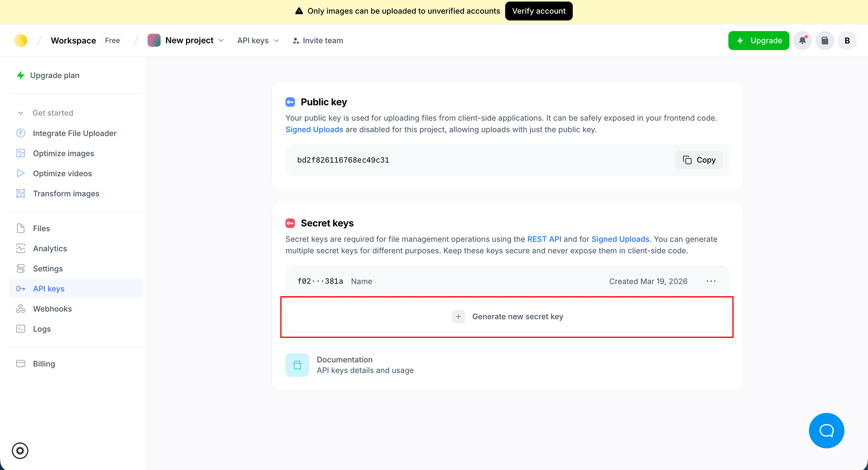
Task: Go to Webhooks in the sidebar
Action: [52, 309]
